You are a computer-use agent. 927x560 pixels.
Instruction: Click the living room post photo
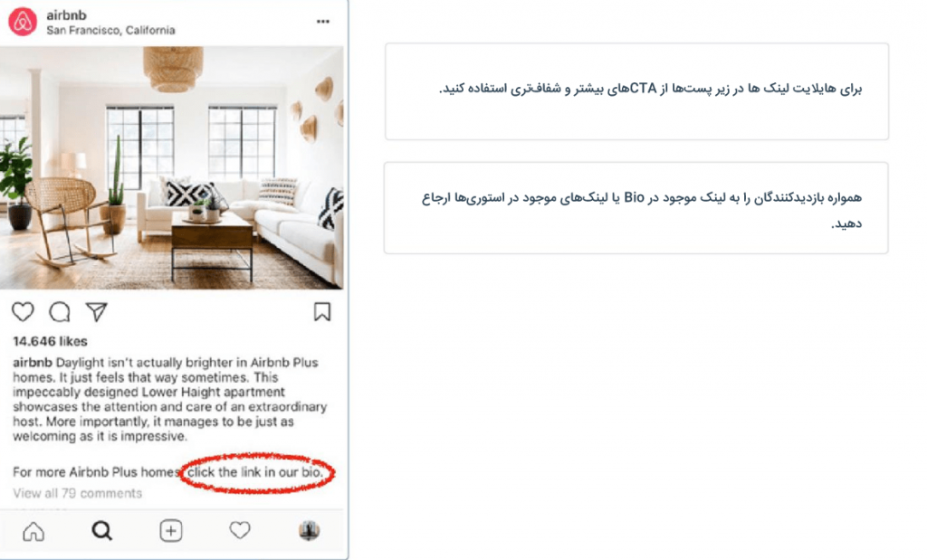tap(171, 167)
